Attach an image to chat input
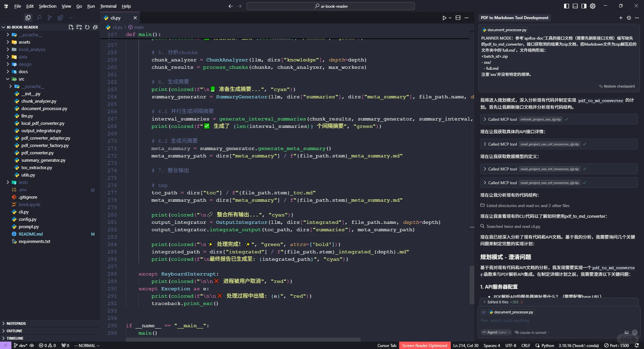The image size is (644, 349). [626, 332]
